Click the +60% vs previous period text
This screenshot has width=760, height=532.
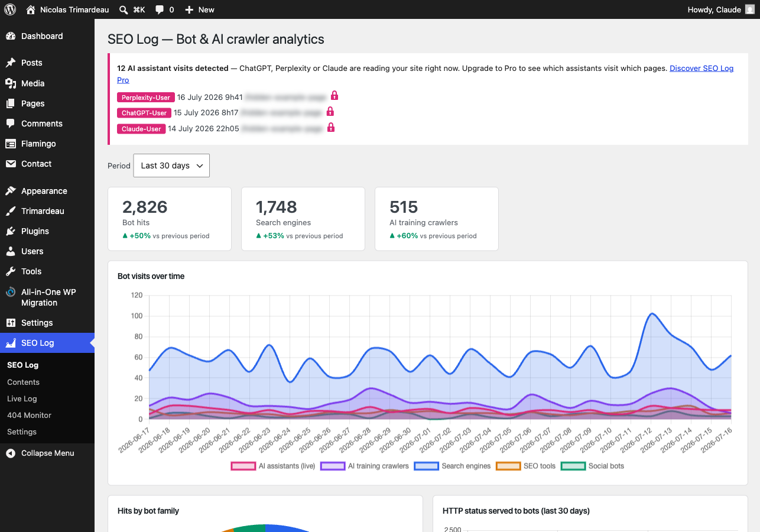(x=433, y=236)
